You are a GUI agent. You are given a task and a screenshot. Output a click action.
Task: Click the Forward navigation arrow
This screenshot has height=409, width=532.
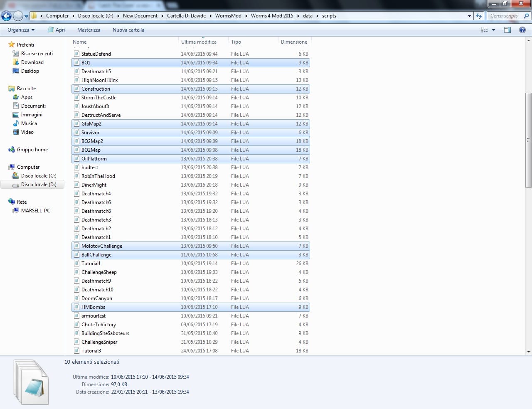(18, 16)
